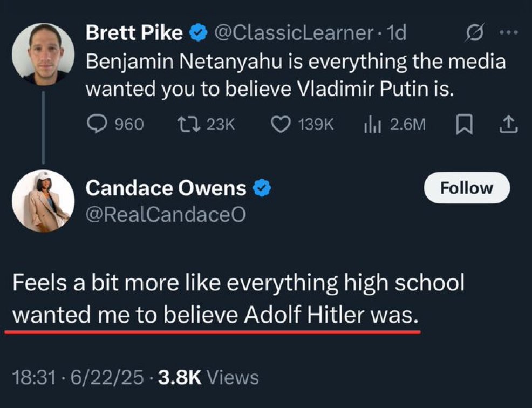This screenshot has height=408, width=532.
Task: Follow Candace Owens
Action: [467, 188]
